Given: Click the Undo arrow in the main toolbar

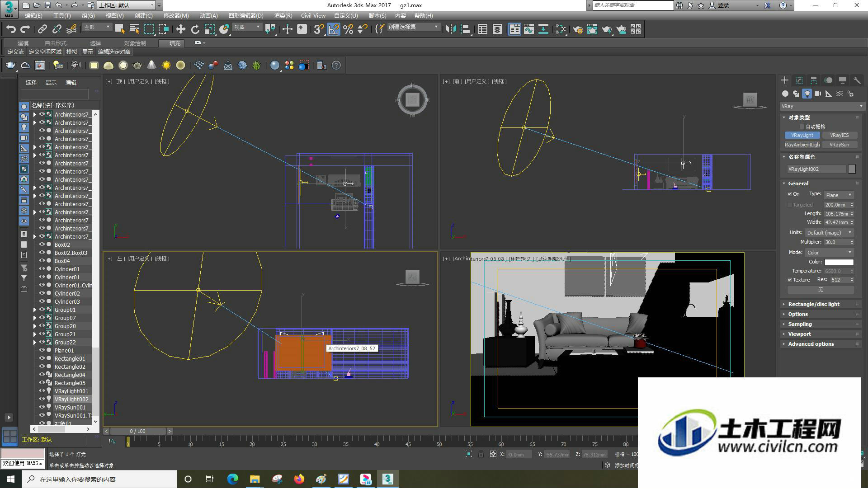Looking at the screenshot, I should click(x=11, y=29).
